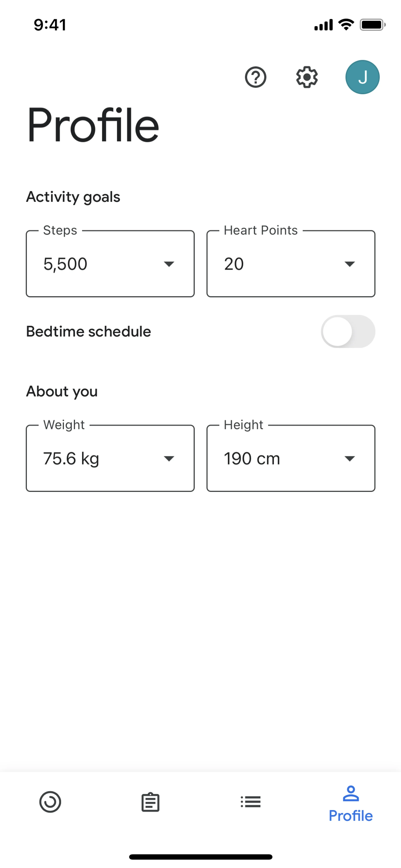Image resolution: width=401 pixels, height=868 pixels.
Task: Go to Home ring icon tab
Action: [x=50, y=802]
